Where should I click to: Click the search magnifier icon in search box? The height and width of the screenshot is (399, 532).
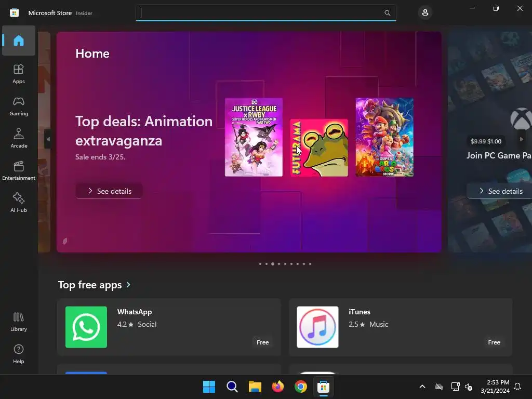pos(387,13)
